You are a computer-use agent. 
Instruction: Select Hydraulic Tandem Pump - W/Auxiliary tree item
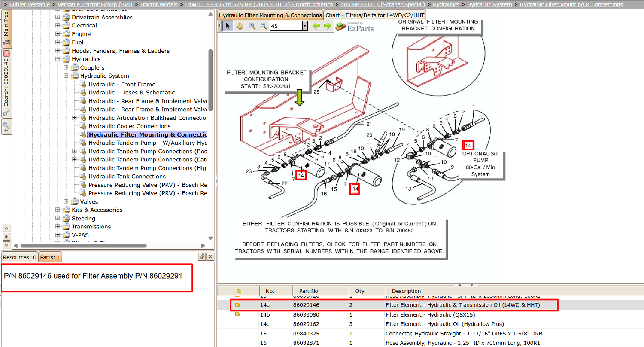[148, 143]
